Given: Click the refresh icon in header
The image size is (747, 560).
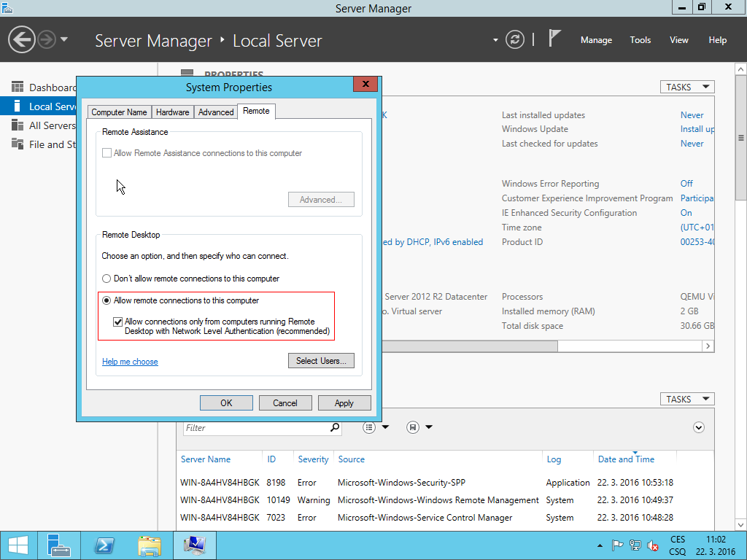Looking at the screenshot, I should (514, 39).
